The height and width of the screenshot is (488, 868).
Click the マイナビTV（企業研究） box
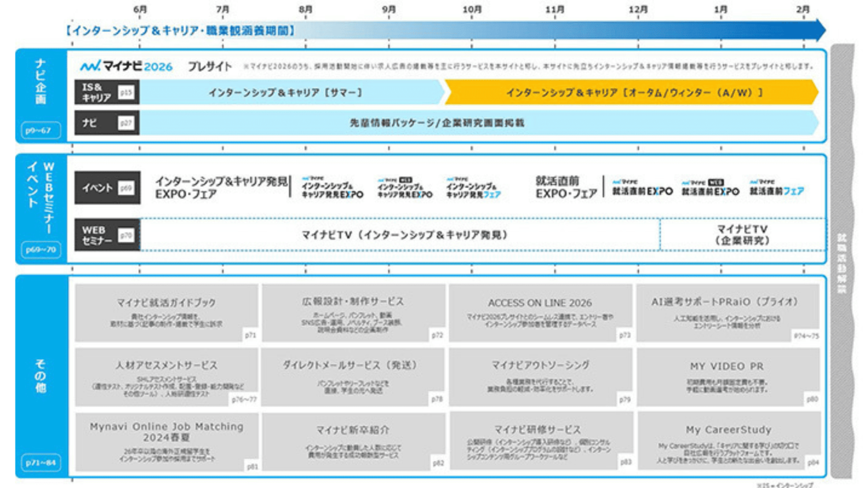[x=742, y=235]
